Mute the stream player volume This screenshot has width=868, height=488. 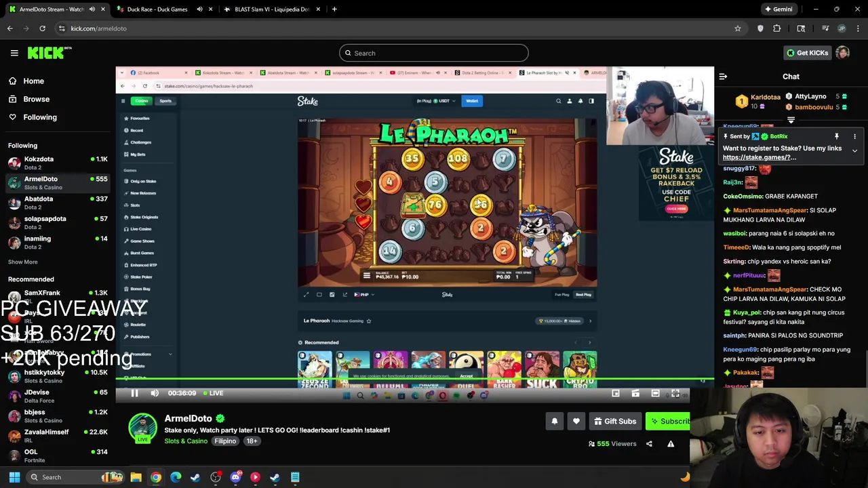pos(155,393)
